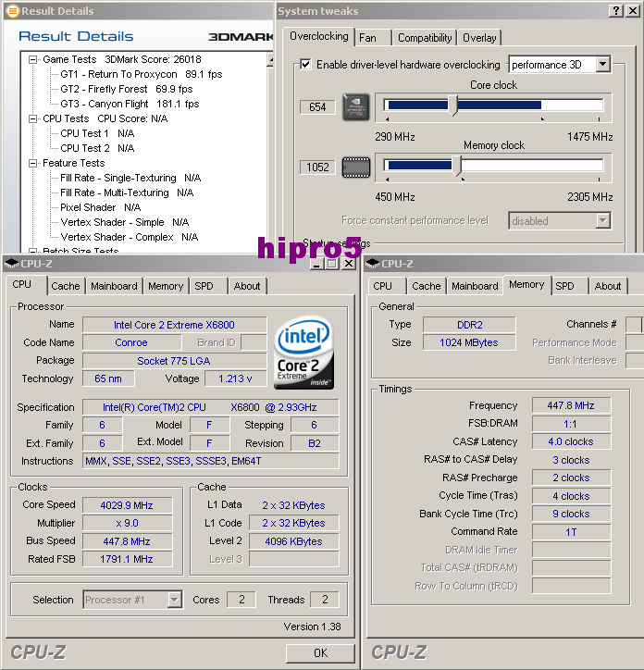Click the memory chip icon beside Memory clock

(x=356, y=167)
